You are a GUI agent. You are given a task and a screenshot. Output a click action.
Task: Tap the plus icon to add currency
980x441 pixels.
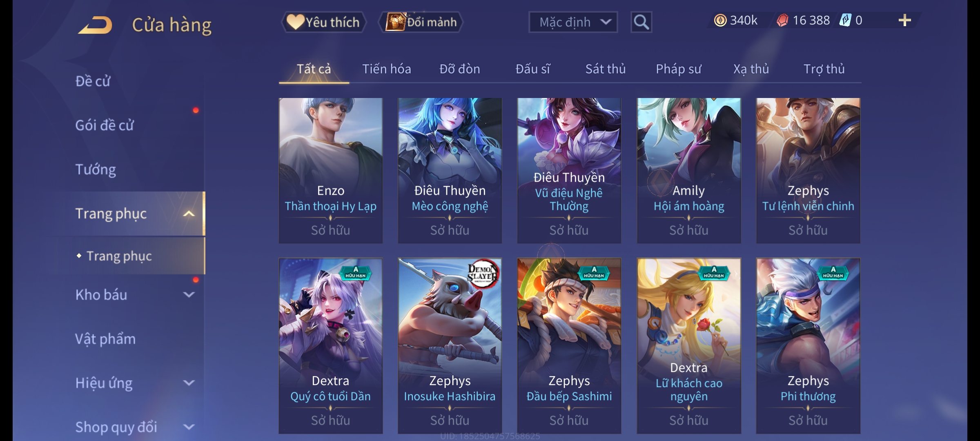[x=904, y=20]
